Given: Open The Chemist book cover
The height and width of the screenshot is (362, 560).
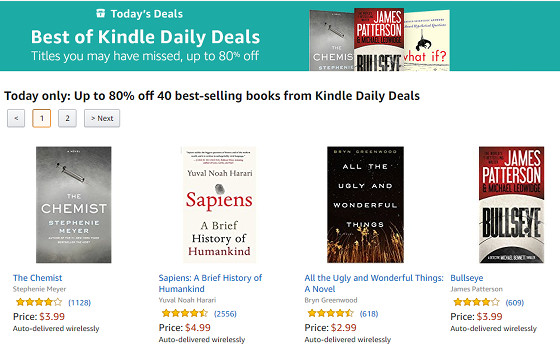Looking at the screenshot, I should pos(74,205).
